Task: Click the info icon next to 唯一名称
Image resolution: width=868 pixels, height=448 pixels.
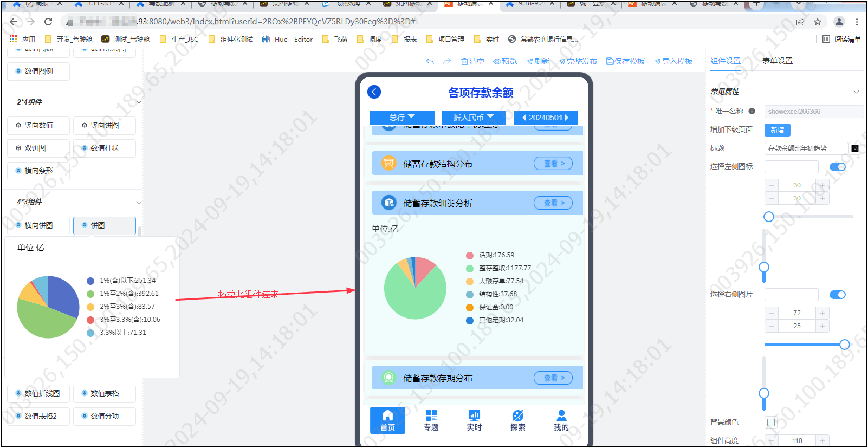Action: coord(752,111)
